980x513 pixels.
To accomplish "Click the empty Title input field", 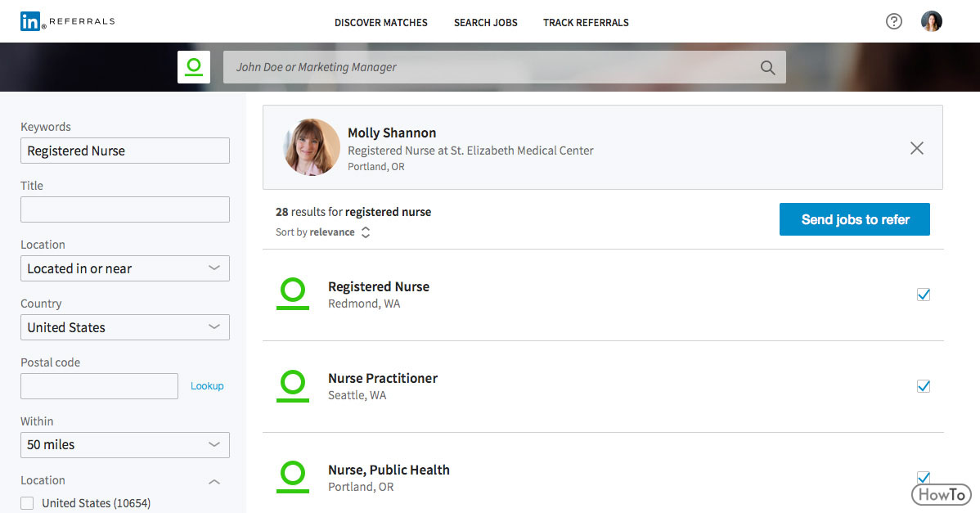I will [125, 209].
